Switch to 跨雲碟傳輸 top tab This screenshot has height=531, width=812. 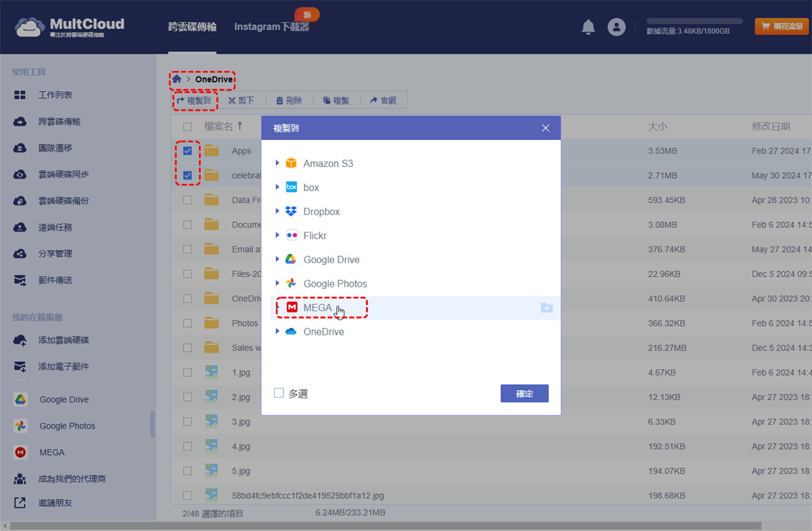pyautogui.click(x=192, y=27)
